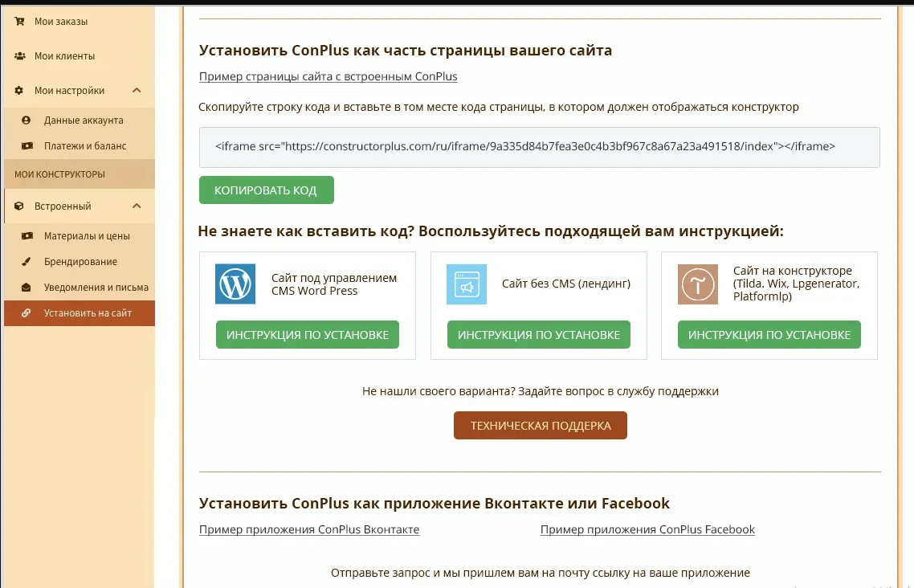Open Пример приложения ConPlus Вконтакте link
This screenshot has height=588, width=914.
pyautogui.click(x=309, y=529)
